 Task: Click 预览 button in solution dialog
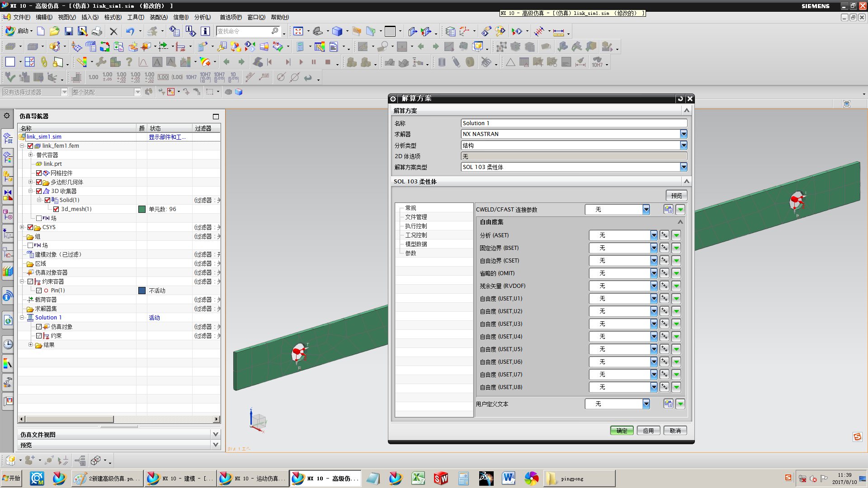[x=678, y=195]
